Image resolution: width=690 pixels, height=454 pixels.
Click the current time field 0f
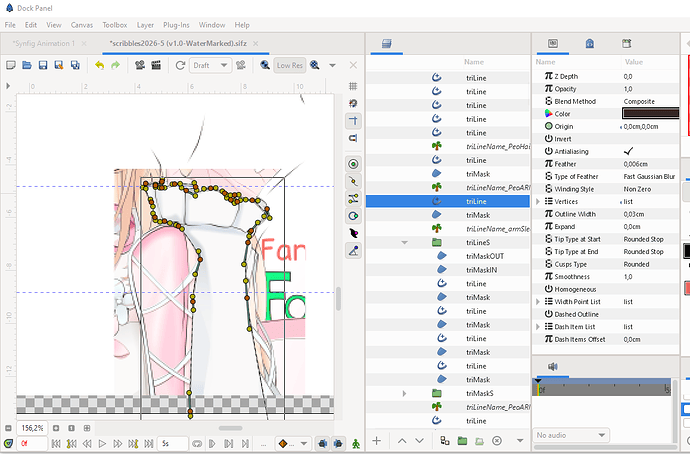(x=32, y=443)
